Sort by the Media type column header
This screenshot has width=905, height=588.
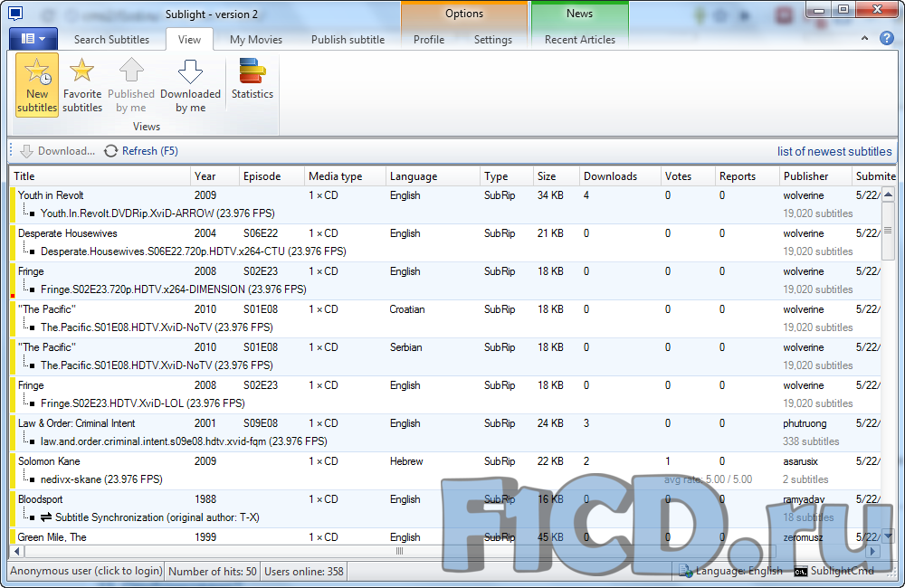345,176
